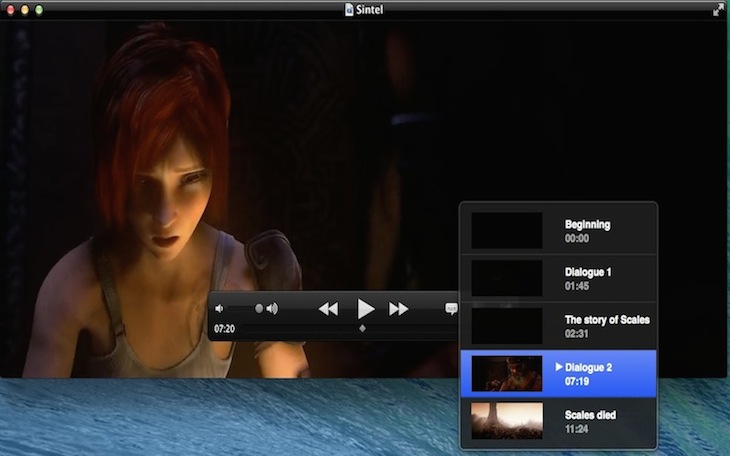Enter fullscreen with the arrows icon
Image resolution: width=730 pixels, height=456 pixels.
point(718,10)
